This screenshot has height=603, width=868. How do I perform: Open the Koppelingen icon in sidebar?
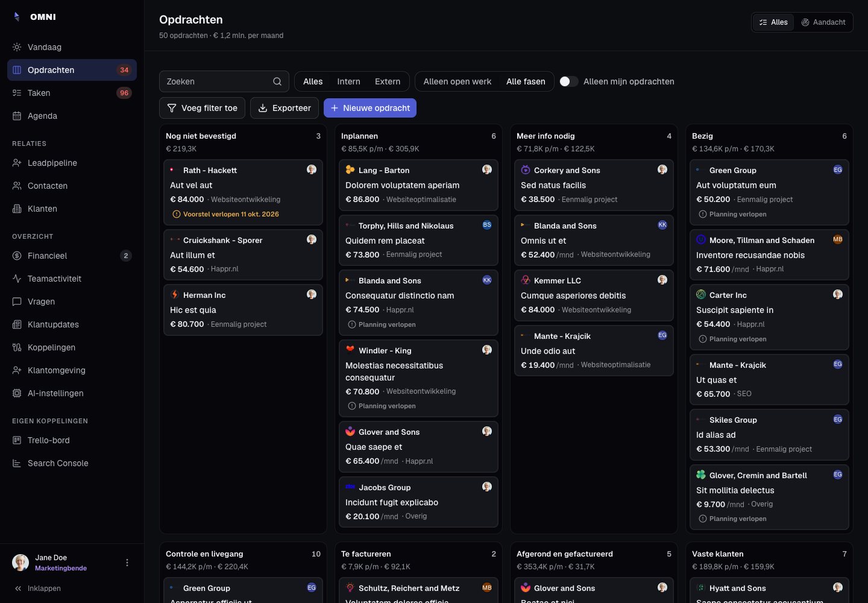coord(17,347)
